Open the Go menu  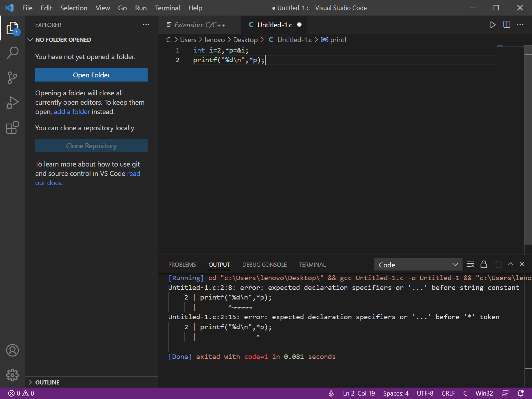click(x=122, y=8)
